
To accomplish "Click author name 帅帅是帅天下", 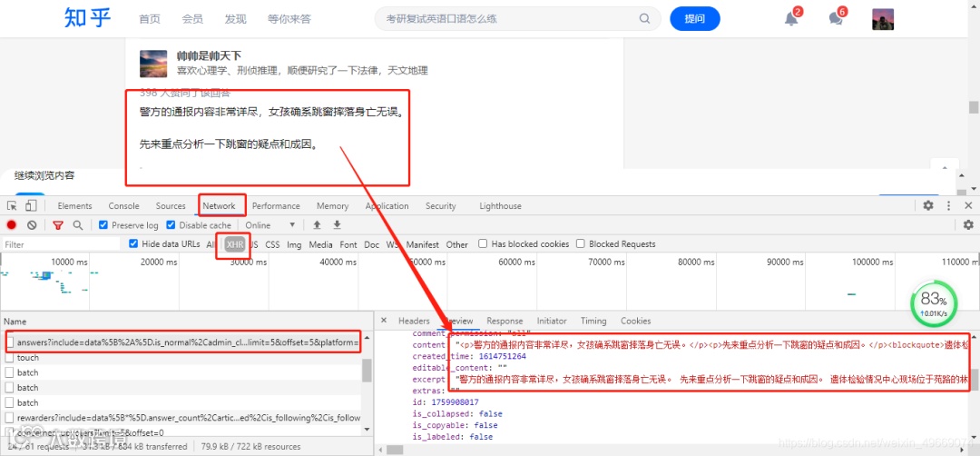I will coord(209,55).
